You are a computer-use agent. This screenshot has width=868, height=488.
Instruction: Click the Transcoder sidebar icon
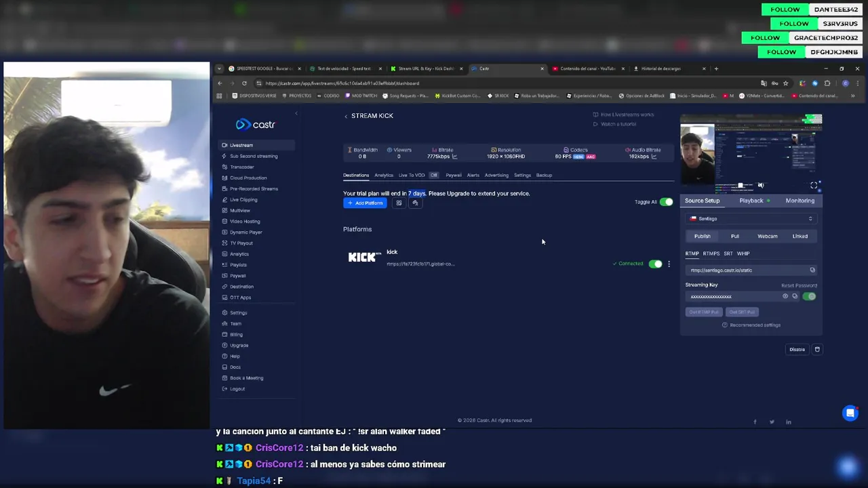[224, 167]
